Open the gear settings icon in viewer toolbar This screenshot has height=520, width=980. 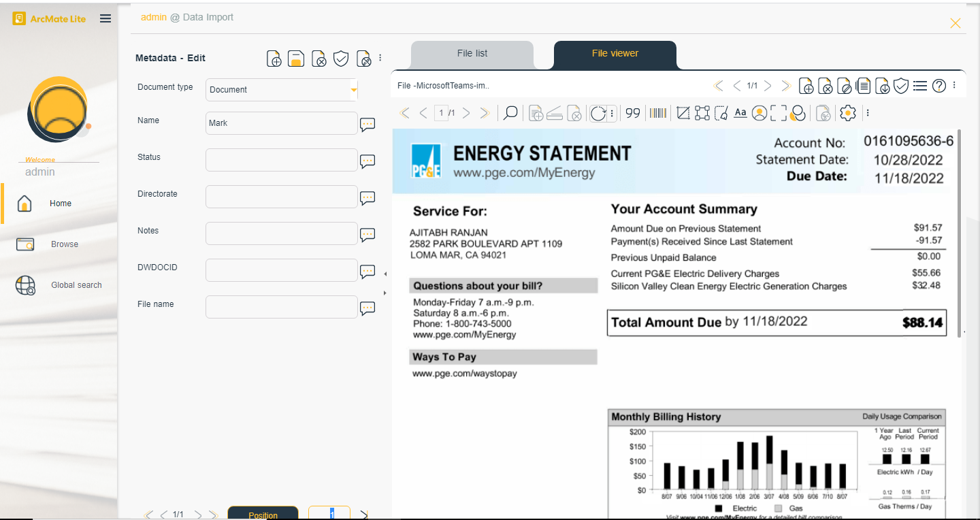click(x=847, y=113)
